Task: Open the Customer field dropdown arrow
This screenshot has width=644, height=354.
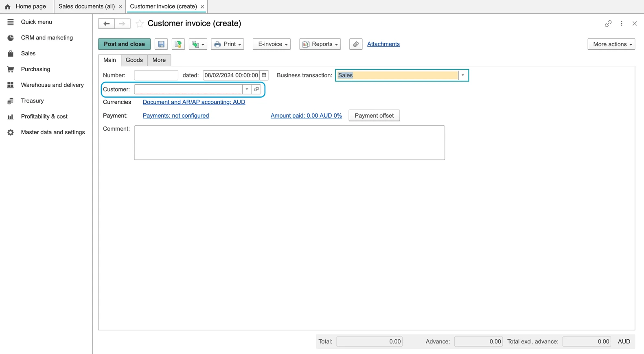Action: (247, 89)
